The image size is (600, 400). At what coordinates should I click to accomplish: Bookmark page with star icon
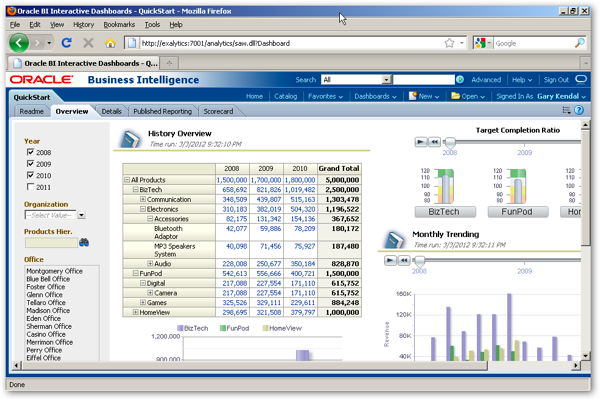click(449, 43)
